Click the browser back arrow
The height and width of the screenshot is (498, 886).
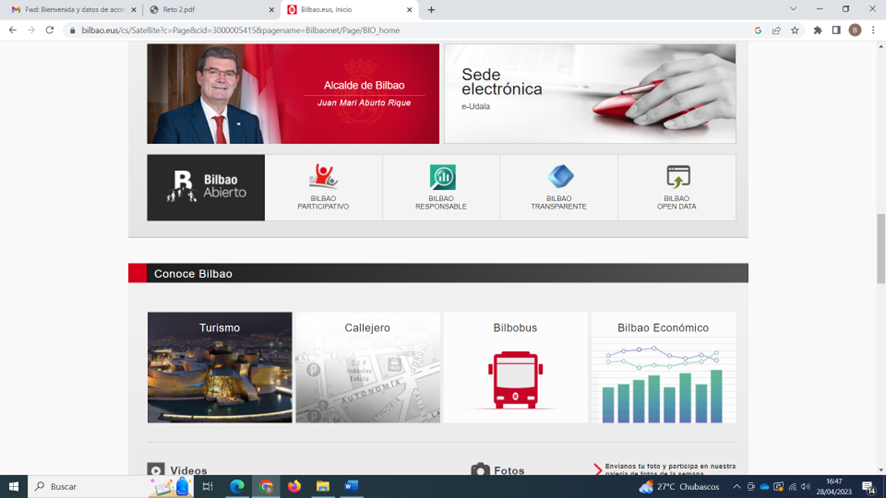(12, 30)
